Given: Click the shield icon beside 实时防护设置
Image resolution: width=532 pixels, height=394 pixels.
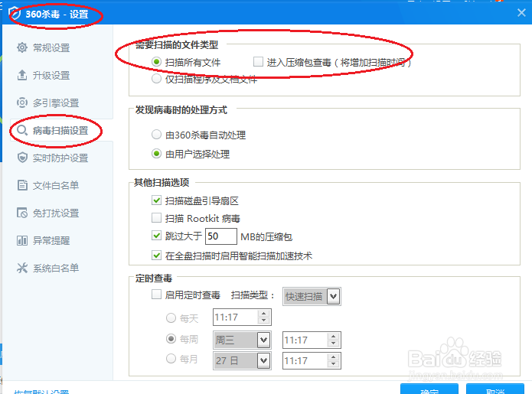Looking at the screenshot, I should (x=22, y=158).
